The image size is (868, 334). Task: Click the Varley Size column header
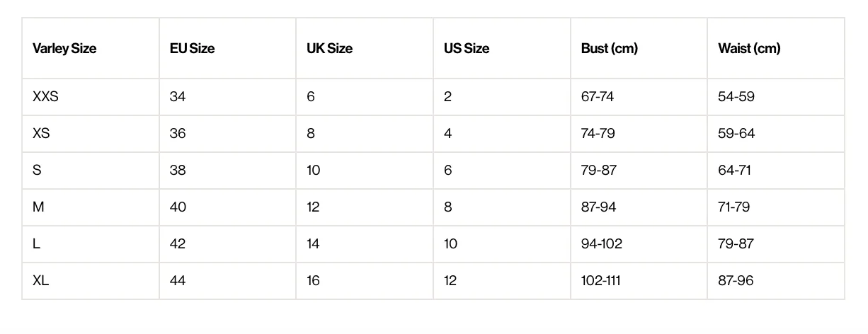91,48
